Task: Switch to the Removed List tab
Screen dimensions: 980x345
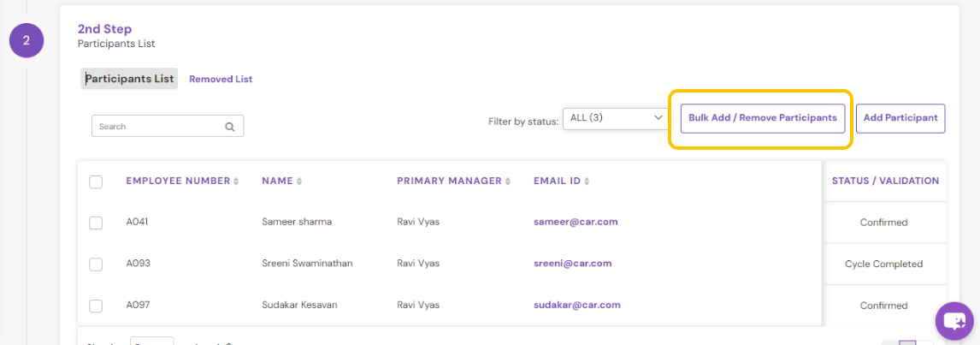Action: pyautogui.click(x=221, y=80)
